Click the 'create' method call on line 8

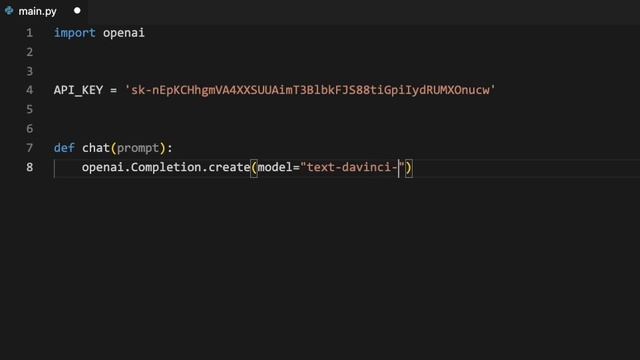(x=229, y=167)
